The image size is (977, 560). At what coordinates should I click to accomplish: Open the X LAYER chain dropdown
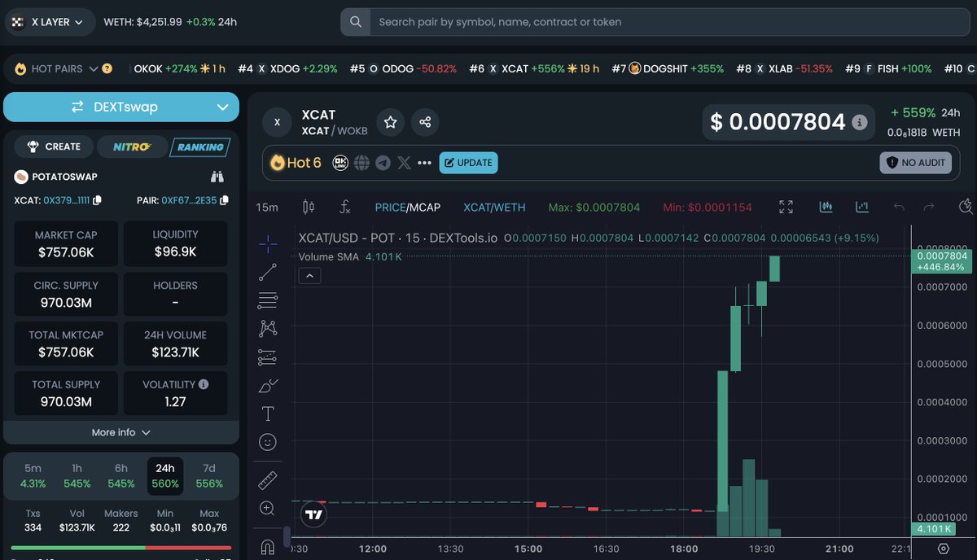click(x=50, y=22)
